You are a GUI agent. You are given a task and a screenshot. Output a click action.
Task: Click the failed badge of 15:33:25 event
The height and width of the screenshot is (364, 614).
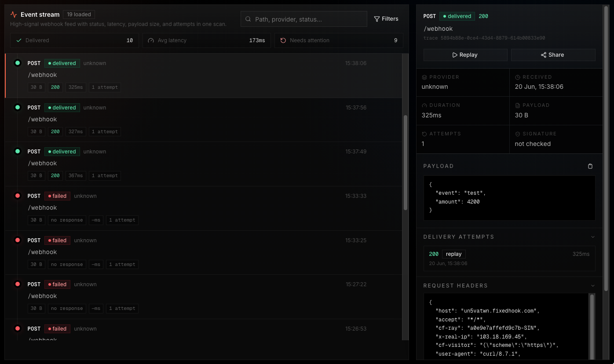coord(57,240)
